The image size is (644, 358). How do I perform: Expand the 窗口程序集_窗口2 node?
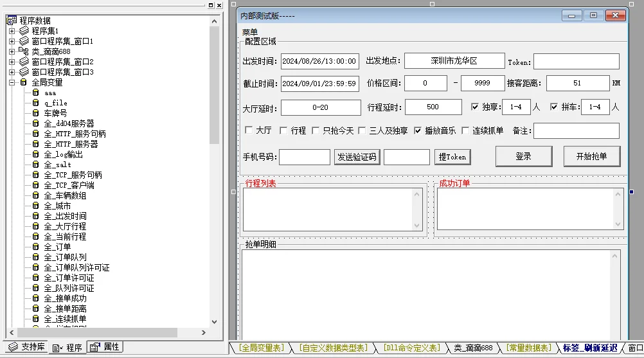coord(12,62)
